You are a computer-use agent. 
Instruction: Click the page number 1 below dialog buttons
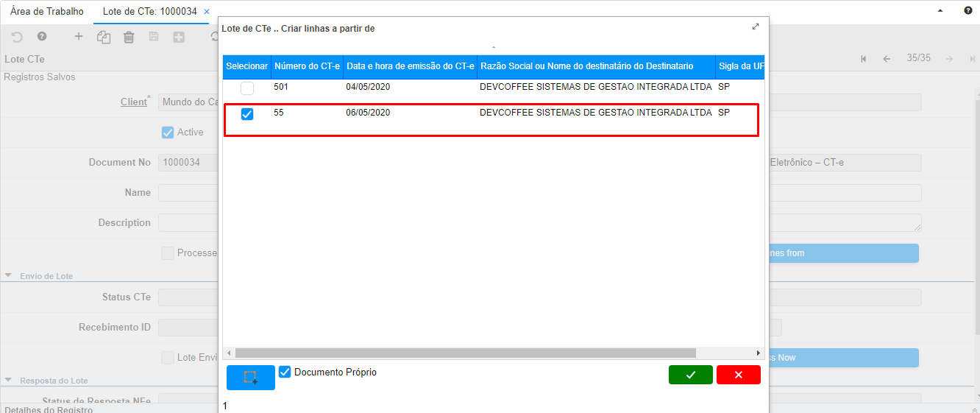pos(225,406)
